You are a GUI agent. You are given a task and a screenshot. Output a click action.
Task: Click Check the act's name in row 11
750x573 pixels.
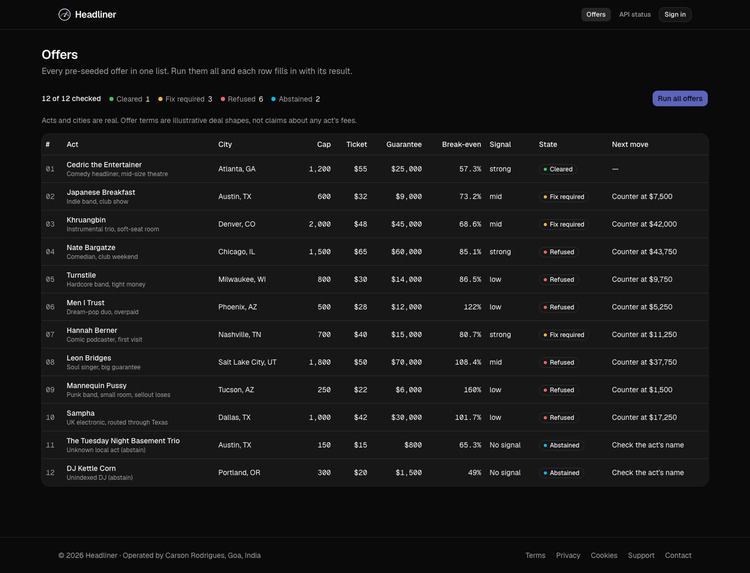tap(647, 445)
